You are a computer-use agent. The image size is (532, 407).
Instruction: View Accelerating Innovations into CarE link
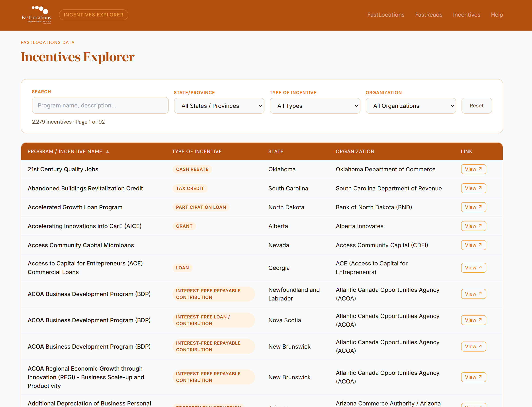point(473,226)
